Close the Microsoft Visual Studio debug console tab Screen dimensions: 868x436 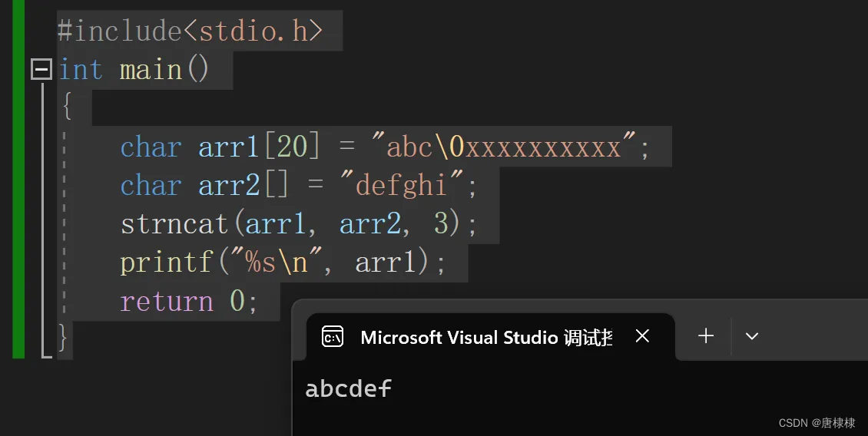pyautogui.click(x=642, y=336)
